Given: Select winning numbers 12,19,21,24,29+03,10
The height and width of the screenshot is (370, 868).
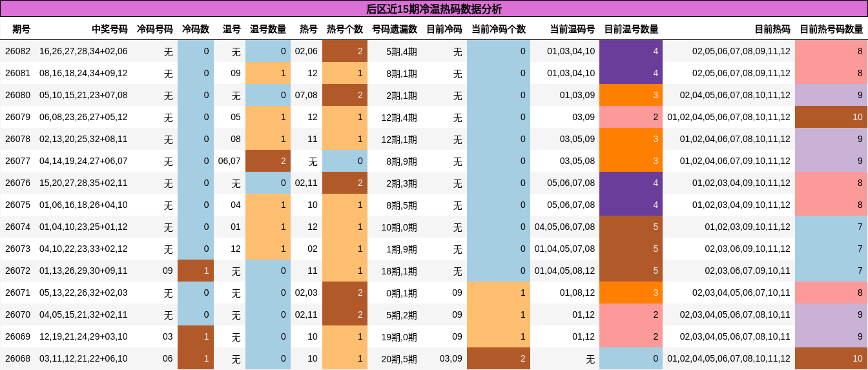Looking at the screenshot, I should [83, 336].
